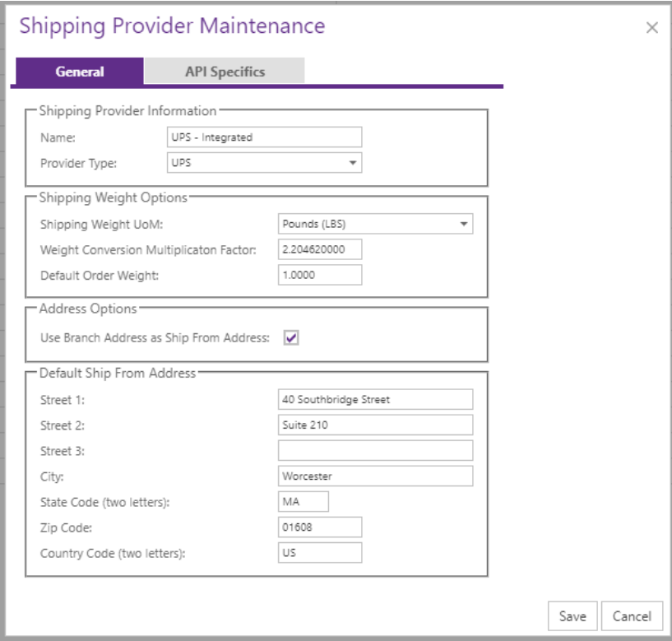Click the Pounds (LBS) combo box text
This screenshot has height=641, width=672.
click(x=314, y=224)
